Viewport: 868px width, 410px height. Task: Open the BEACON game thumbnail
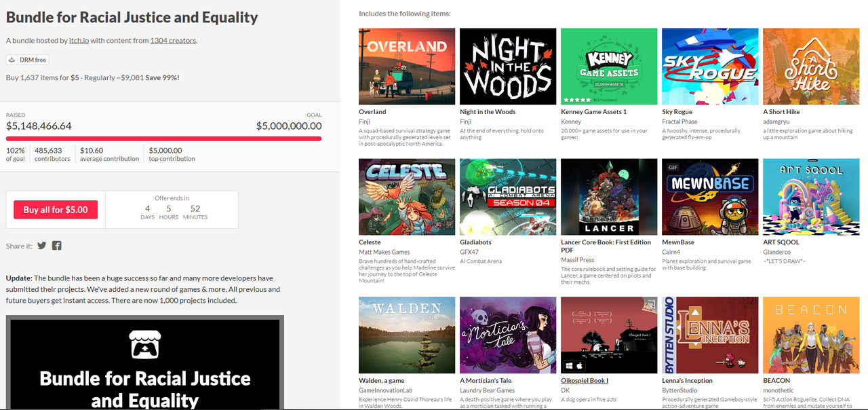tap(811, 335)
